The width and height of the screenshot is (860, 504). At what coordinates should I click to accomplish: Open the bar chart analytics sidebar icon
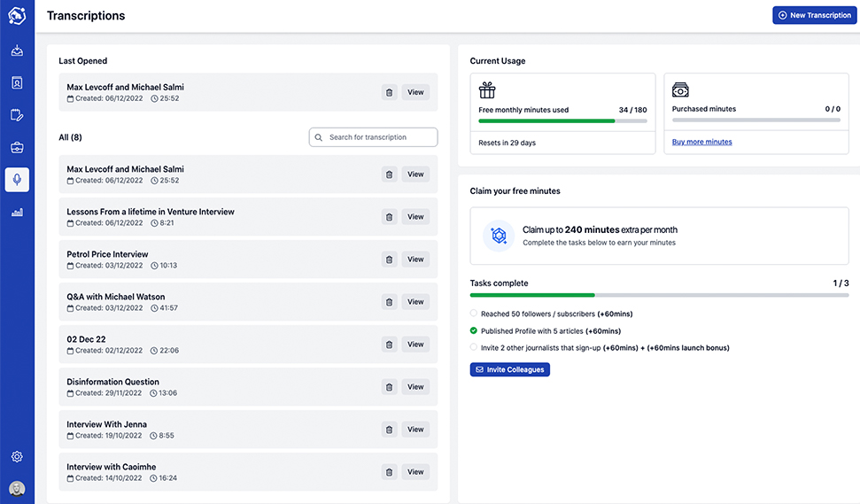click(x=17, y=213)
